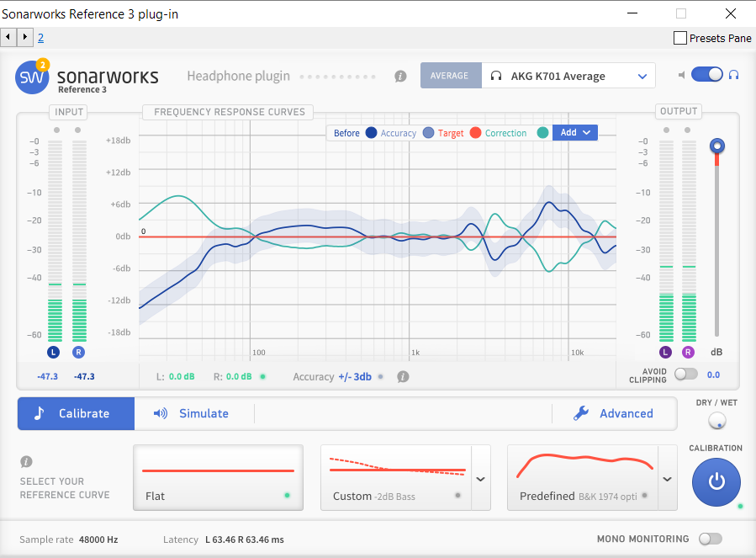Click the Latency L 63.46 R 63.46 ms readout
This screenshot has width=756, height=558.
tap(223, 539)
